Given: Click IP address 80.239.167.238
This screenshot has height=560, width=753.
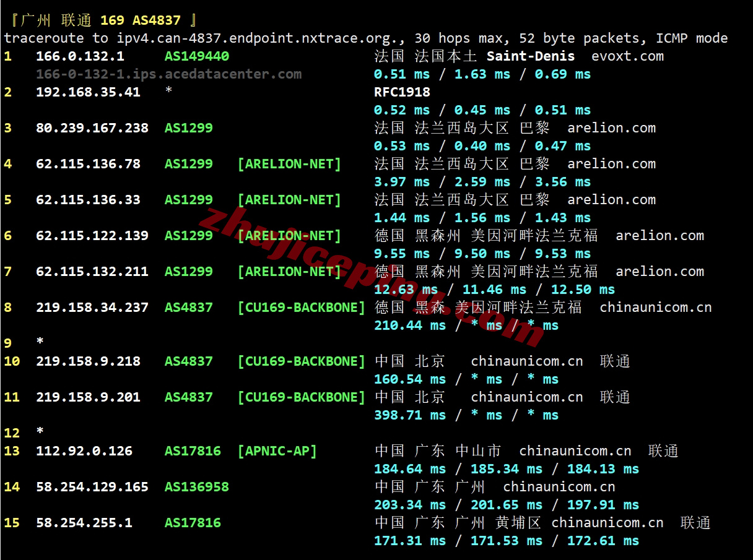Looking at the screenshot, I should tap(92, 128).
